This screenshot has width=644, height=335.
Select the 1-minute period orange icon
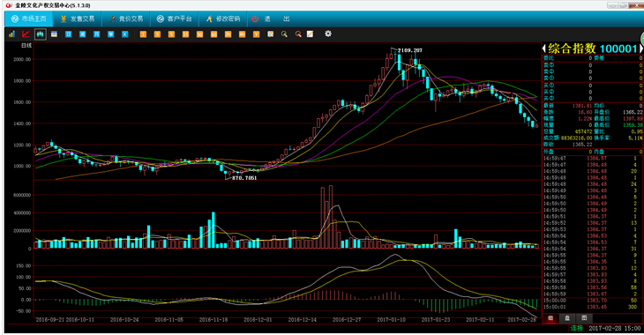143,34
